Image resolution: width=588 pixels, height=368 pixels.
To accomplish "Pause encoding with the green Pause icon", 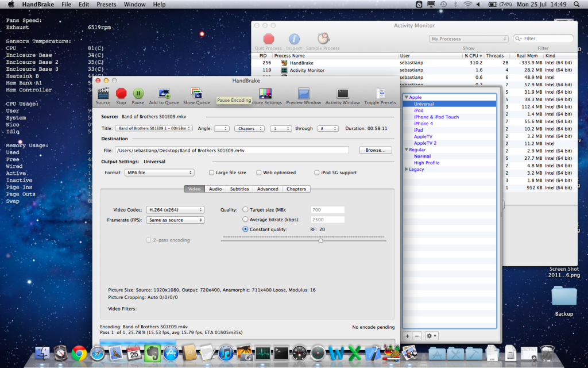I will point(138,94).
